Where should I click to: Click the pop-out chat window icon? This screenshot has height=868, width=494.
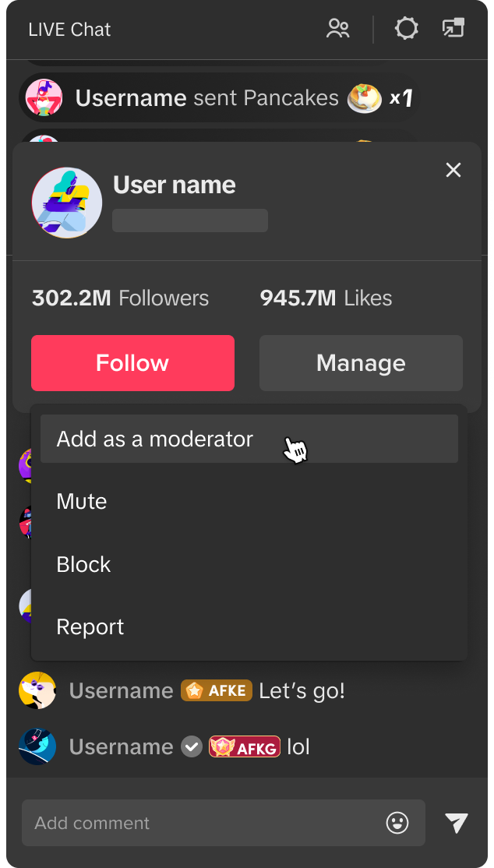[x=453, y=29]
